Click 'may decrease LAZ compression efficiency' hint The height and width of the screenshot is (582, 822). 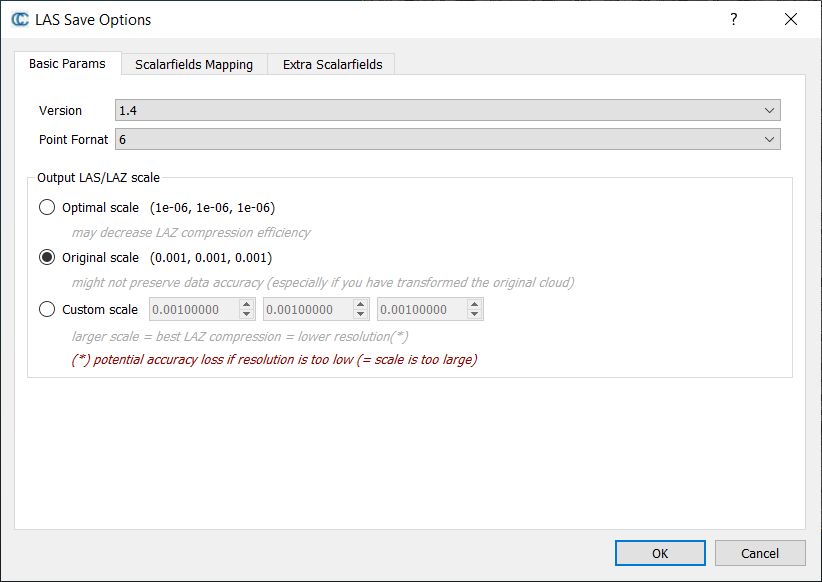(191, 232)
